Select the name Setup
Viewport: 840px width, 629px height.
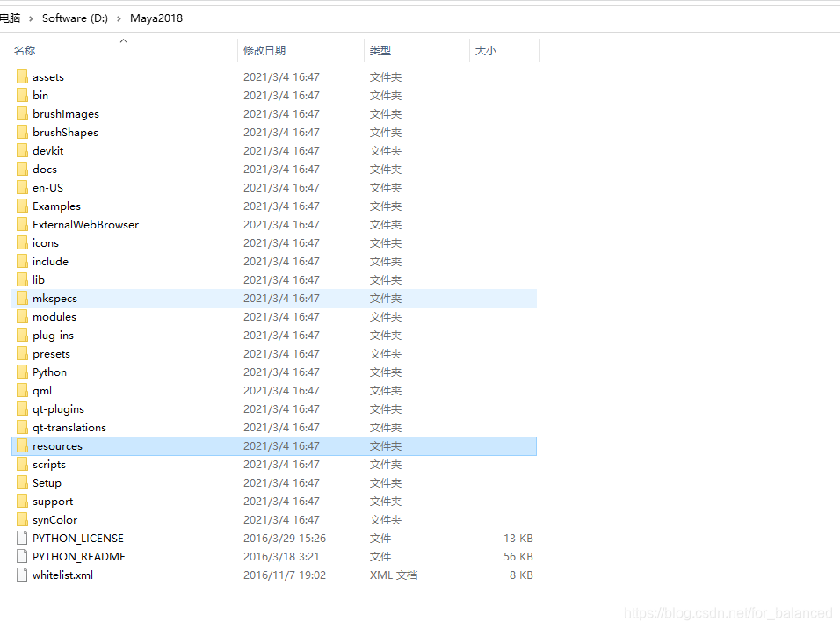(47, 483)
